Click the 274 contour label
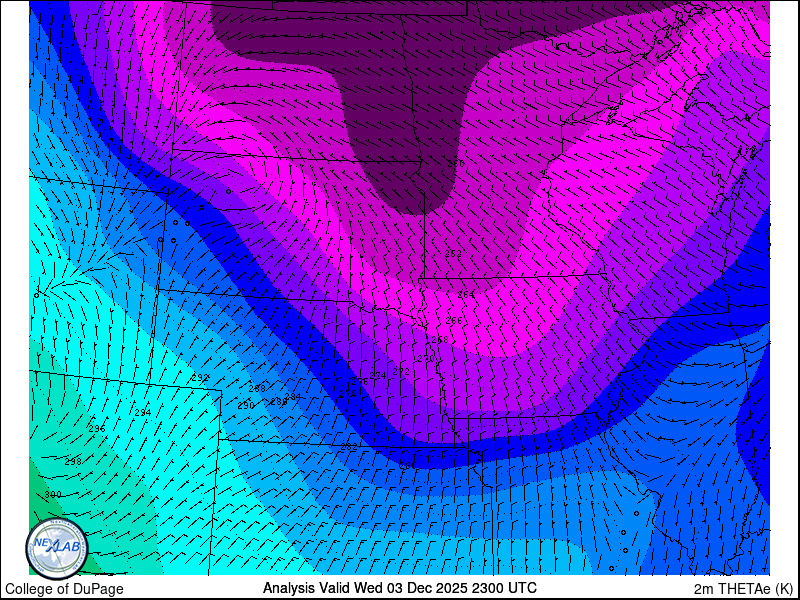The width and height of the screenshot is (800, 600). (378, 376)
